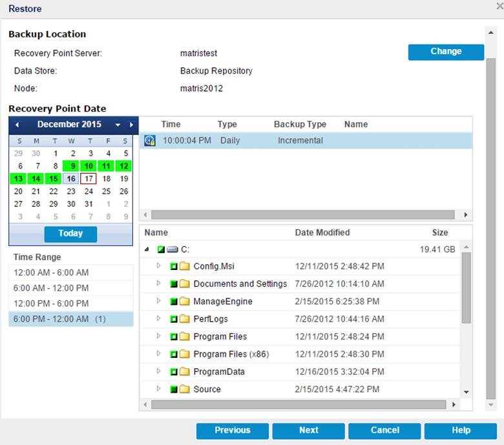Expand the Documents and Settings folder

point(158,283)
